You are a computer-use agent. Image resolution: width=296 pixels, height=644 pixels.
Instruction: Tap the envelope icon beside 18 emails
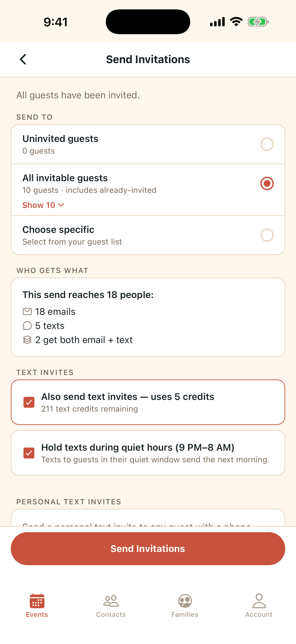point(27,311)
